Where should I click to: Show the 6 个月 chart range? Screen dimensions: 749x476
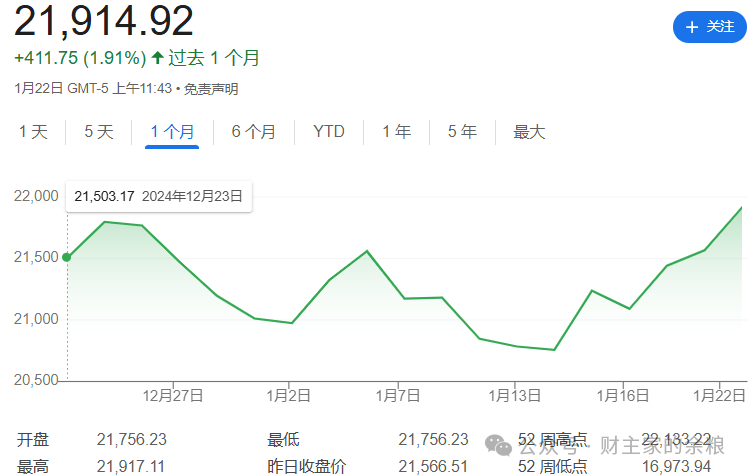click(253, 132)
